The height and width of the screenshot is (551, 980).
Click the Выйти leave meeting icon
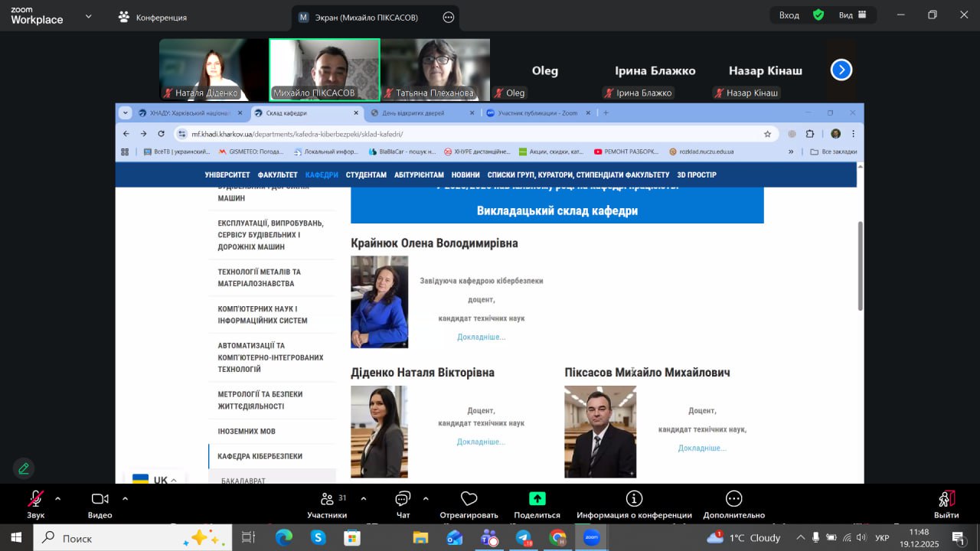pyautogui.click(x=946, y=499)
